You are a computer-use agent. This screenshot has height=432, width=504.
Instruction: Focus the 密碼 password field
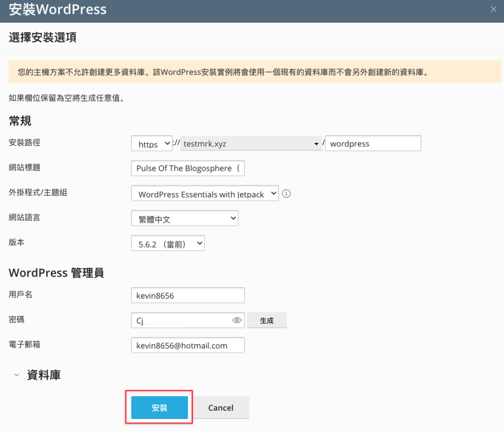188,320
